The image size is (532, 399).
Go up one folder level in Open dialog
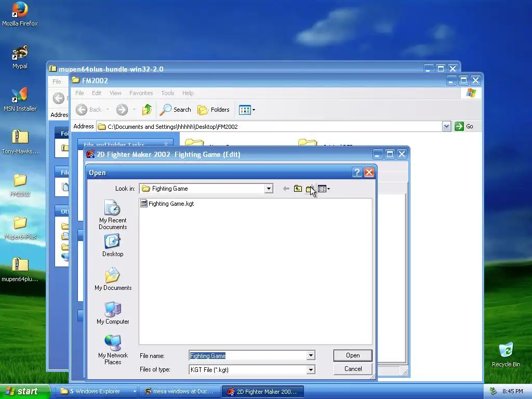(298, 189)
